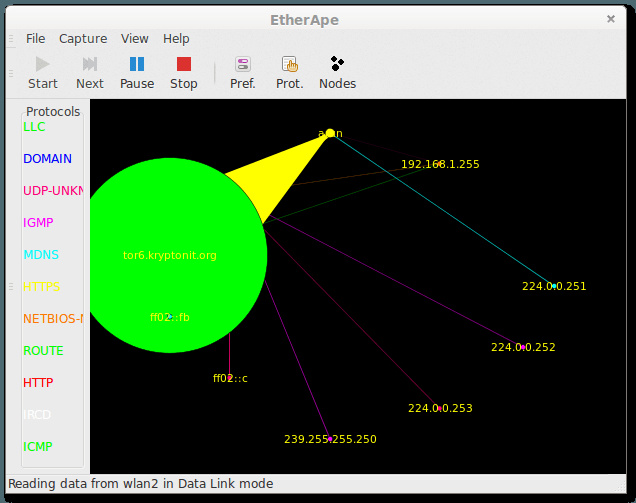Click the 239.255.255.250 node label

coord(330,439)
